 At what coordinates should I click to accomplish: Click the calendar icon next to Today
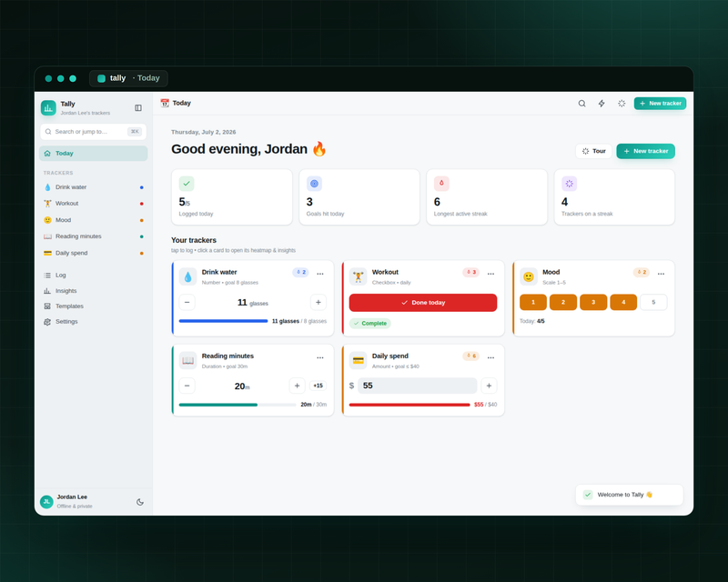tap(165, 103)
